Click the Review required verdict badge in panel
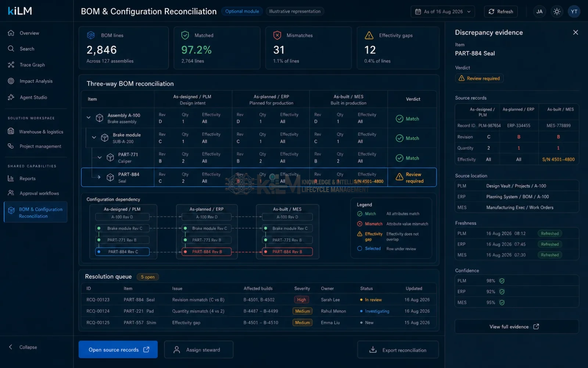The height and width of the screenshot is (368, 588). pos(479,78)
